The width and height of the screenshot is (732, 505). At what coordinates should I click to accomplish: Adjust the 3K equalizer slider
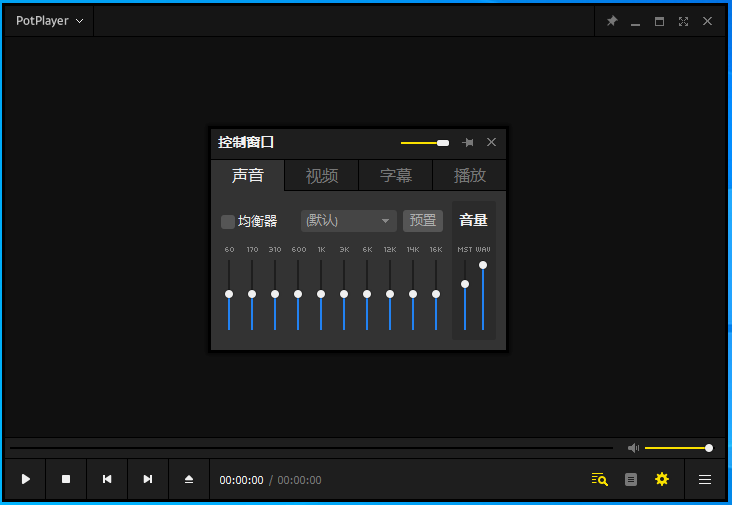pyautogui.click(x=344, y=295)
